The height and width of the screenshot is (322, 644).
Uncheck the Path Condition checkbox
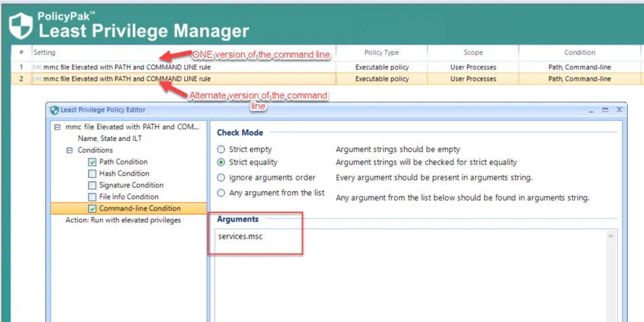coord(92,162)
